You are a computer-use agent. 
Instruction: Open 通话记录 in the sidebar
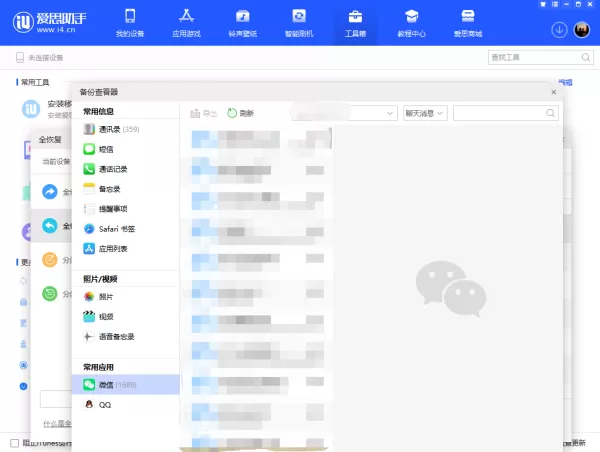click(126, 169)
